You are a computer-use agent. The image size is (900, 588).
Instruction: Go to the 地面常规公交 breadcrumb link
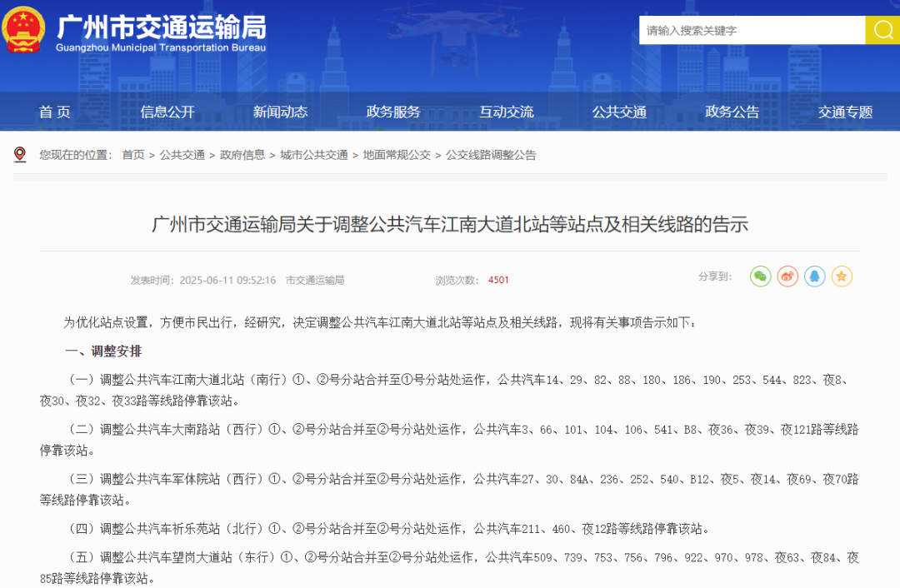[x=397, y=155]
